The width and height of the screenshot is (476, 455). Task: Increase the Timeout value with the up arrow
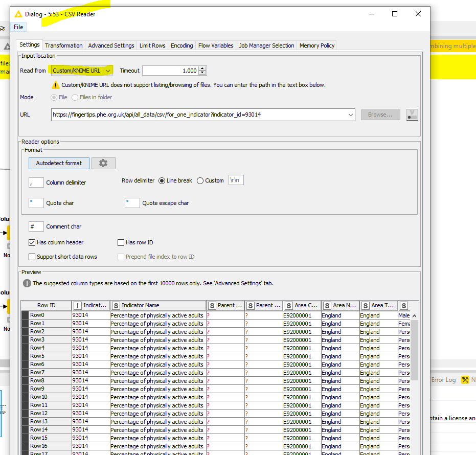(x=203, y=69)
